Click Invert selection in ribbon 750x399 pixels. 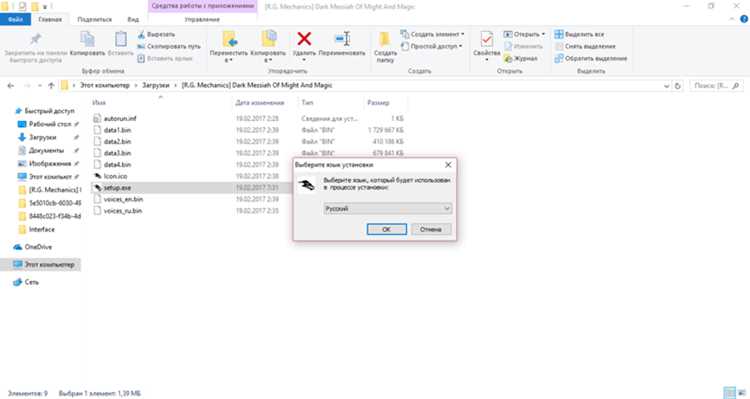click(591, 58)
